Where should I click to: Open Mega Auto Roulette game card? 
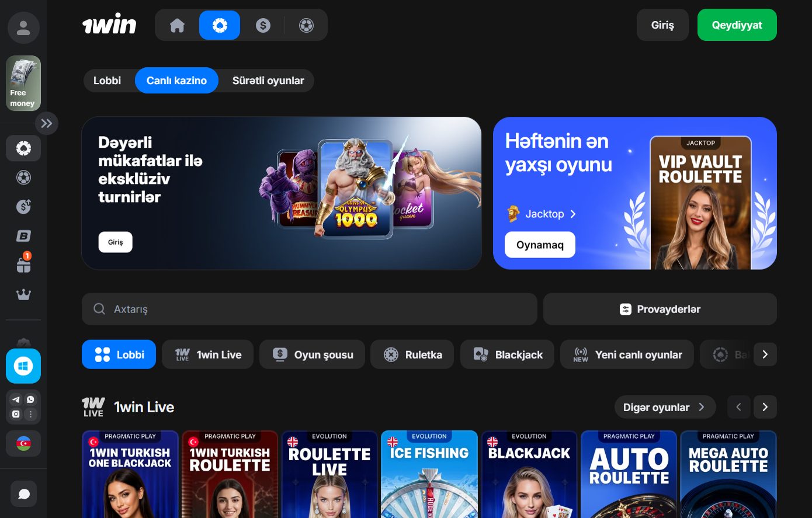tap(728, 474)
